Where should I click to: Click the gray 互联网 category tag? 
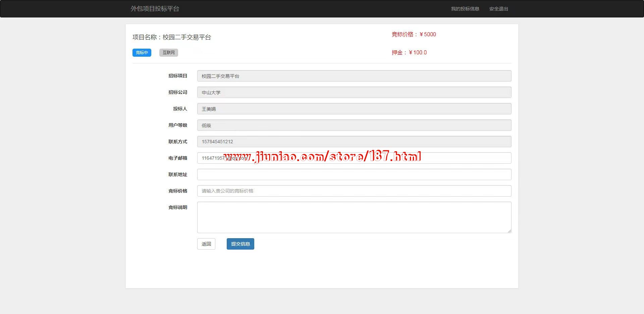(x=168, y=53)
